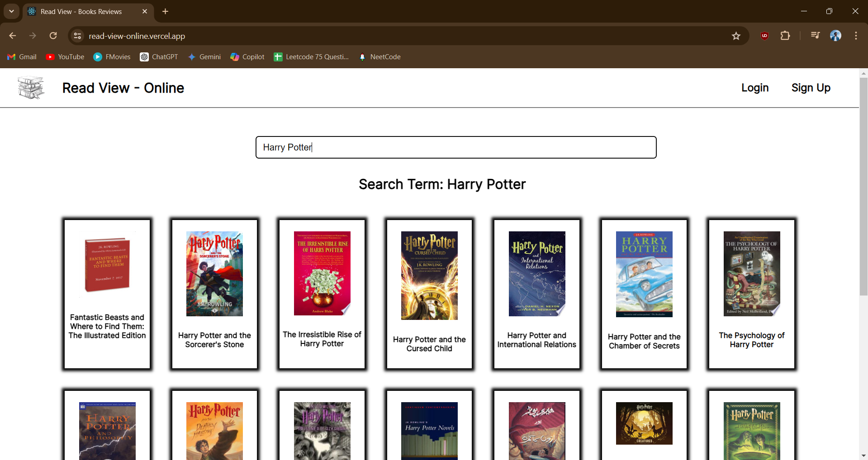Click the scrollbar up arrow
Image resolution: width=868 pixels, height=460 pixels.
(863, 73)
